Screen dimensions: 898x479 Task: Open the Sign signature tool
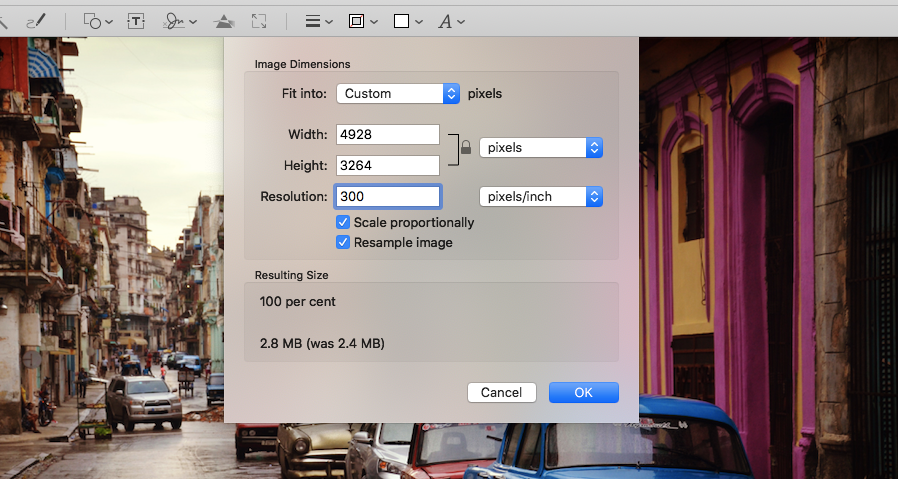point(180,20)
